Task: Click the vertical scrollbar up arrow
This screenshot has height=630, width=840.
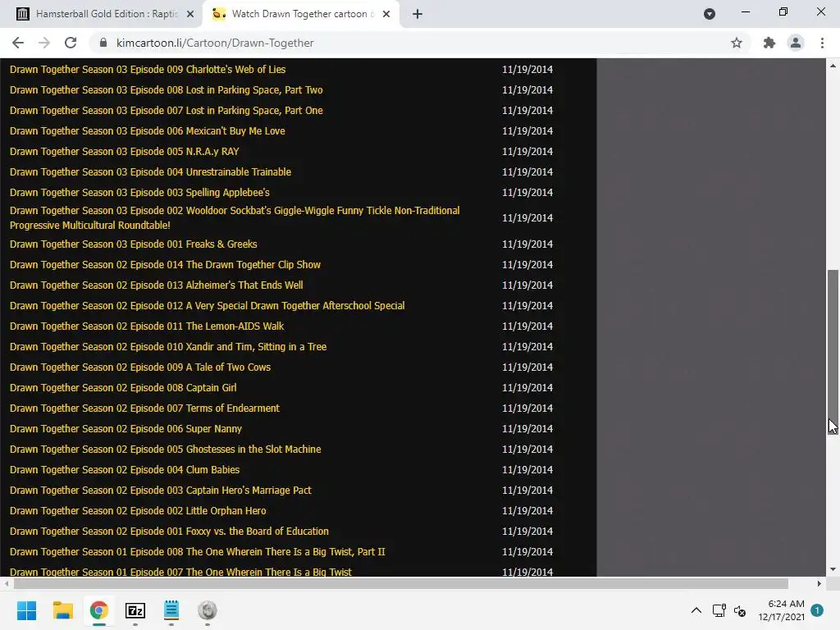Action: click(833, 66)
